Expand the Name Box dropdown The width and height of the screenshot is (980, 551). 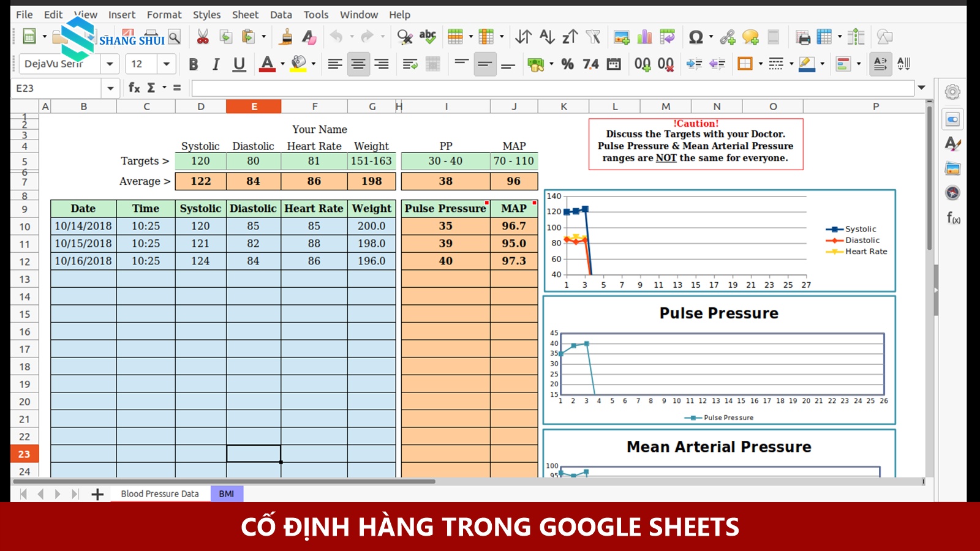tap(110, 88)
